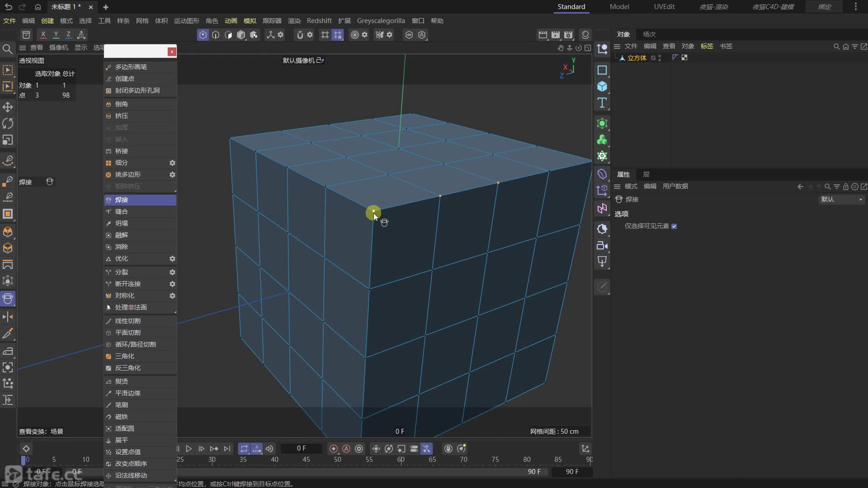Toggle sound playback icon
Viewport: 868px width, 488px height.
(269, 449)
